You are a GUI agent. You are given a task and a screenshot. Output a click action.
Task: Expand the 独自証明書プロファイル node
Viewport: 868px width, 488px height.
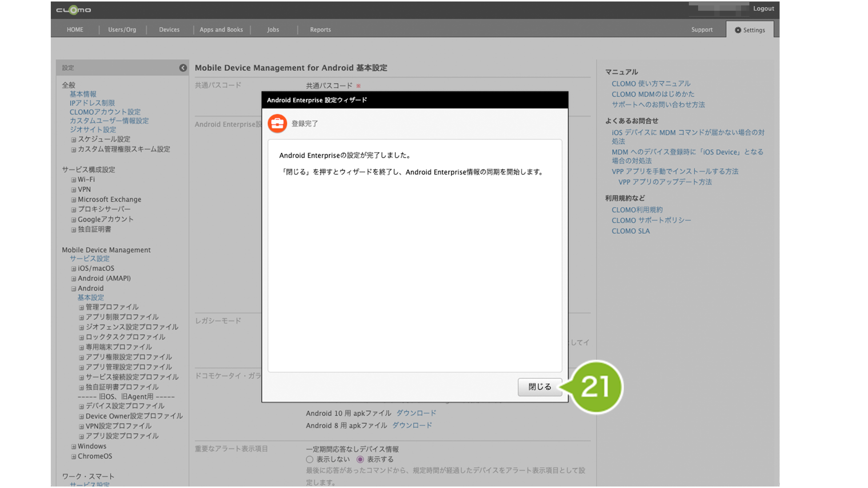coord(82,388)
